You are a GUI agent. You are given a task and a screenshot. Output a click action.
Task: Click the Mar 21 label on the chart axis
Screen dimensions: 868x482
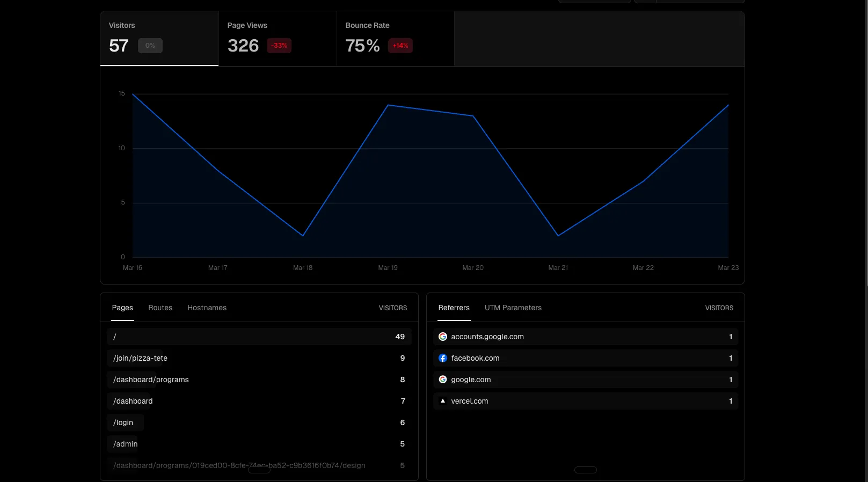[558, 268]
